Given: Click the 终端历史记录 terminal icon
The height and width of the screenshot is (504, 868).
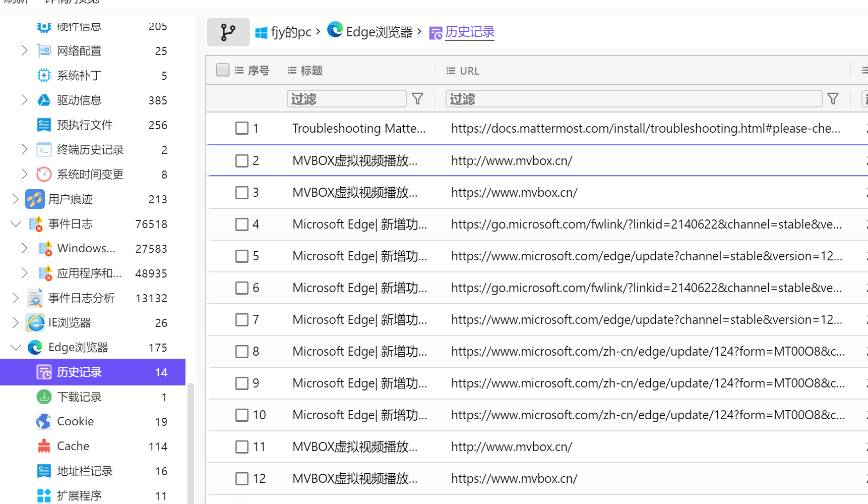Looking at the screenshot, I should coord(44,149).
